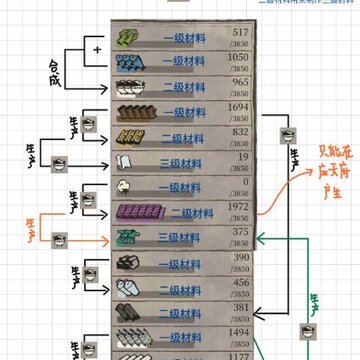
Task: Select the white bottles icon in the 456 row
Action: pos(127,288)
